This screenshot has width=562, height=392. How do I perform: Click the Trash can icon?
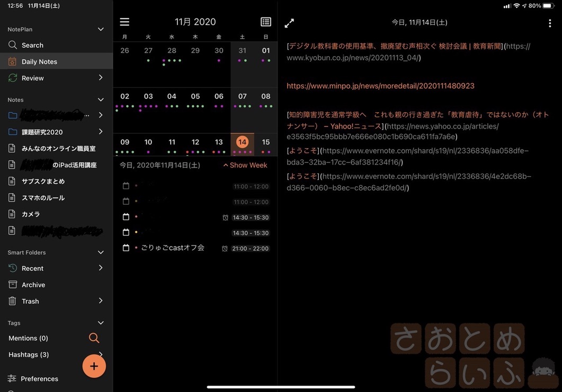click(x=12, y=301)
